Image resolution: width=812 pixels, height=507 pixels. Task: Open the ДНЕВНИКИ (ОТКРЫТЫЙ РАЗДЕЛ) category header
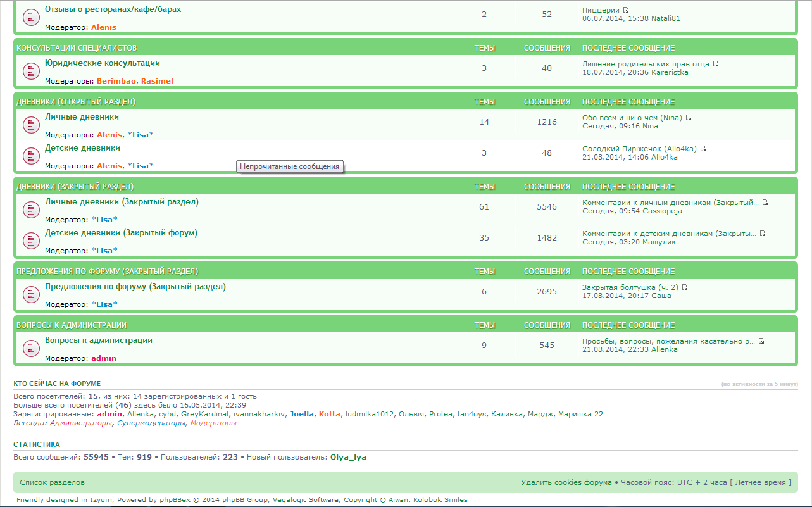pyautogui.click(x=75, y=102)
